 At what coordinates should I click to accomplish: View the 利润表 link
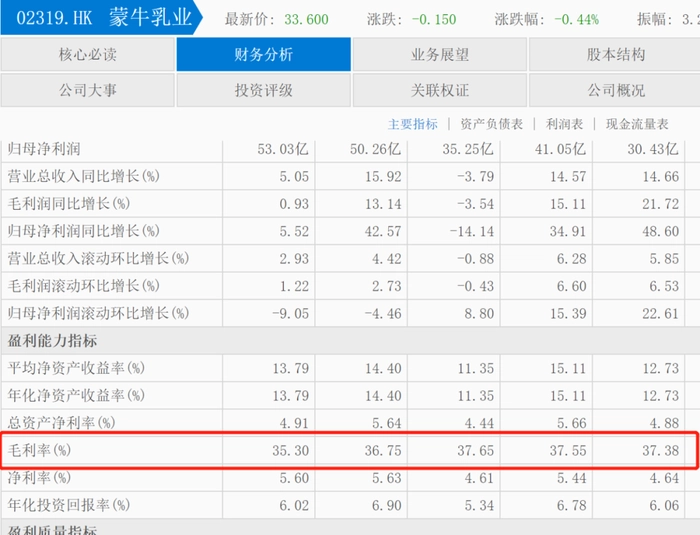point(564,124)
